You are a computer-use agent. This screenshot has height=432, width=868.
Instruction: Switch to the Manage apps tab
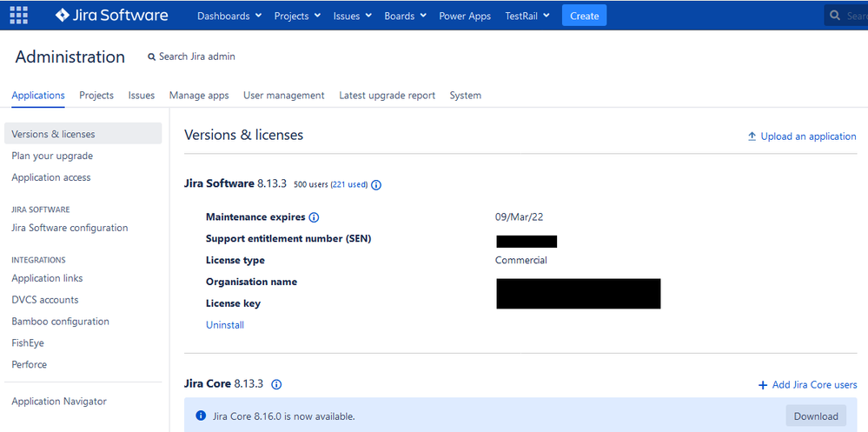[199, 96]
